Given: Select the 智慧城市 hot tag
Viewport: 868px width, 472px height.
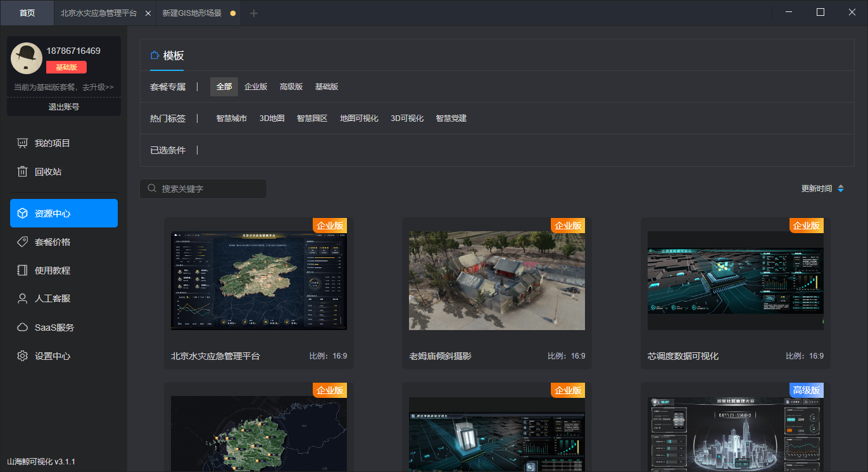Looking at the screenshot, I should [231, 118].
